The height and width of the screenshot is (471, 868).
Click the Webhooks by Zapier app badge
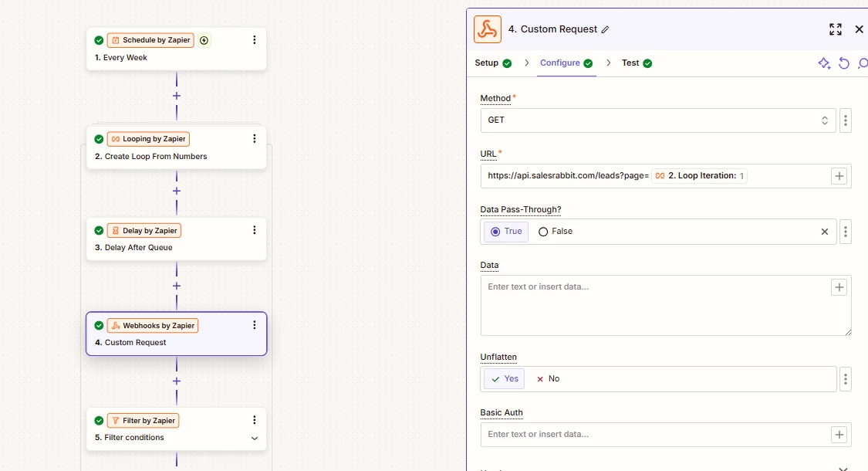click(153, 326)
